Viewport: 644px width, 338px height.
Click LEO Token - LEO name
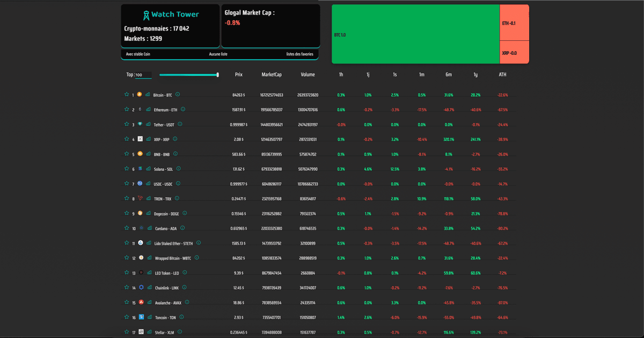[166, 273]
